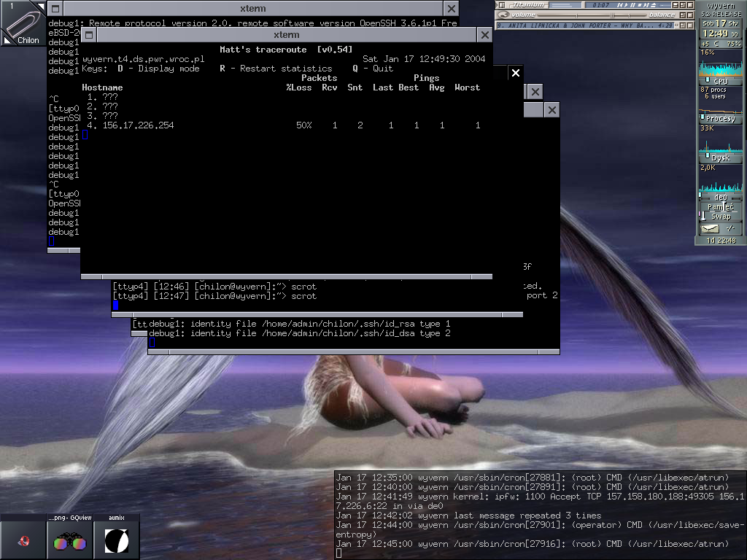Click the song title display in the playlist bar

(584, 26)
